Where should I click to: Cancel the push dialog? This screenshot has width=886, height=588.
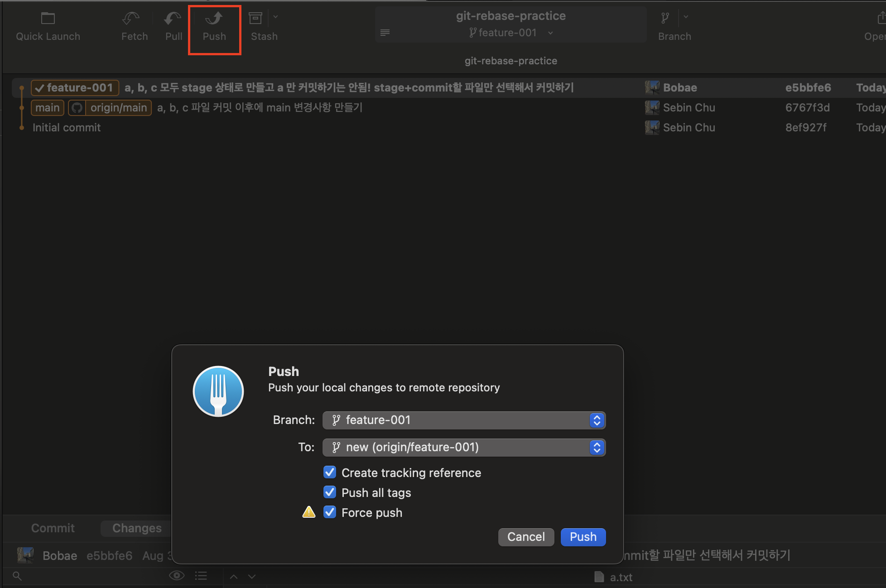pyautogui.click(x=526, y=537)
